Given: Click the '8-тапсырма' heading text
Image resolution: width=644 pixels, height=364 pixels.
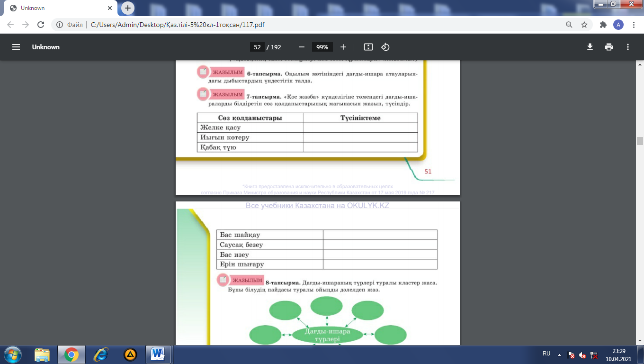Looking at the screenshot, I should point(283,282).
